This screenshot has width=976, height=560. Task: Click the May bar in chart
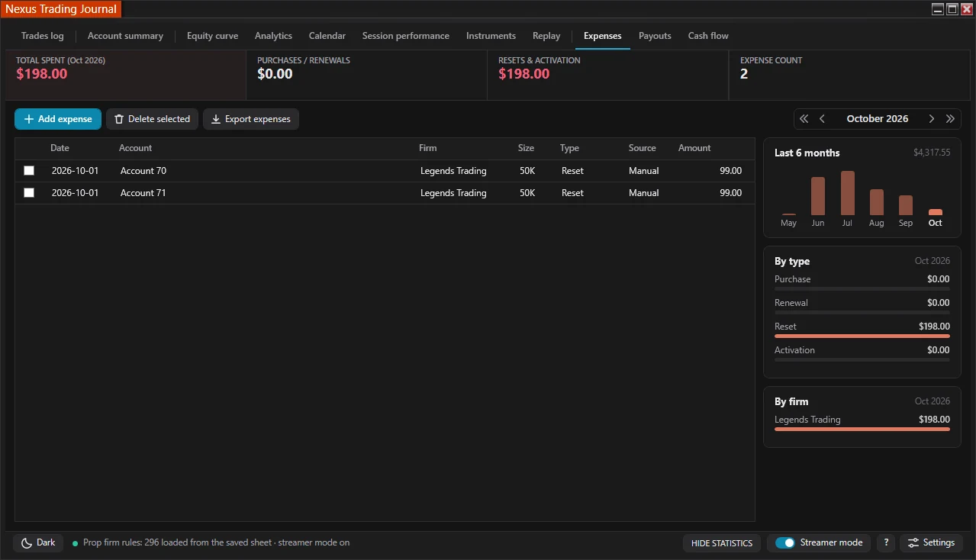(789, 214)
